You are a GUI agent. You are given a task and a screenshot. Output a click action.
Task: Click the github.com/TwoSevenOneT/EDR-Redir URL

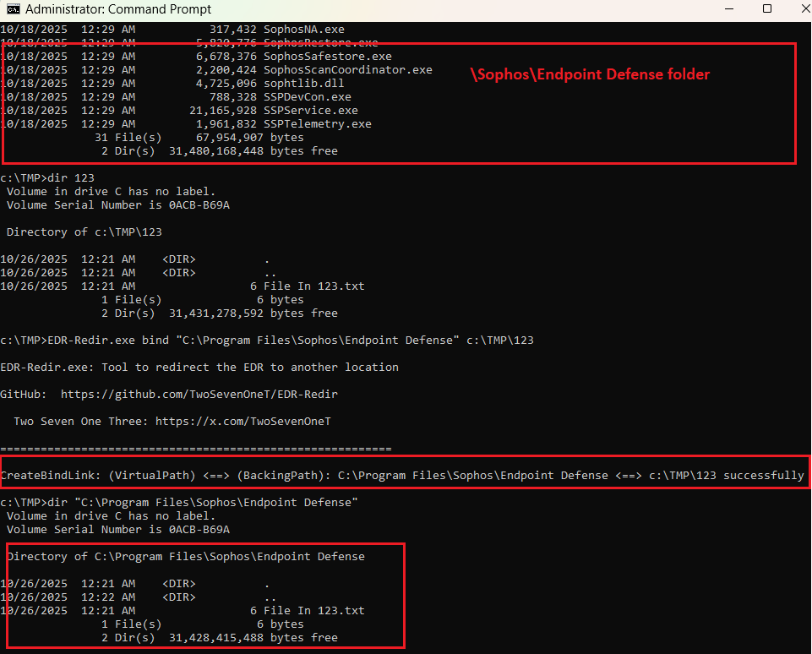[x=199, y=394]
